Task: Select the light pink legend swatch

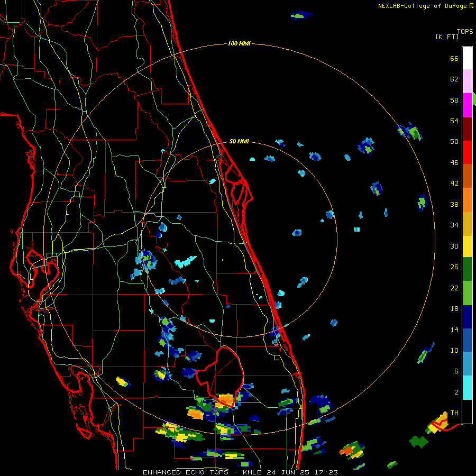Action: coord(467,81)
